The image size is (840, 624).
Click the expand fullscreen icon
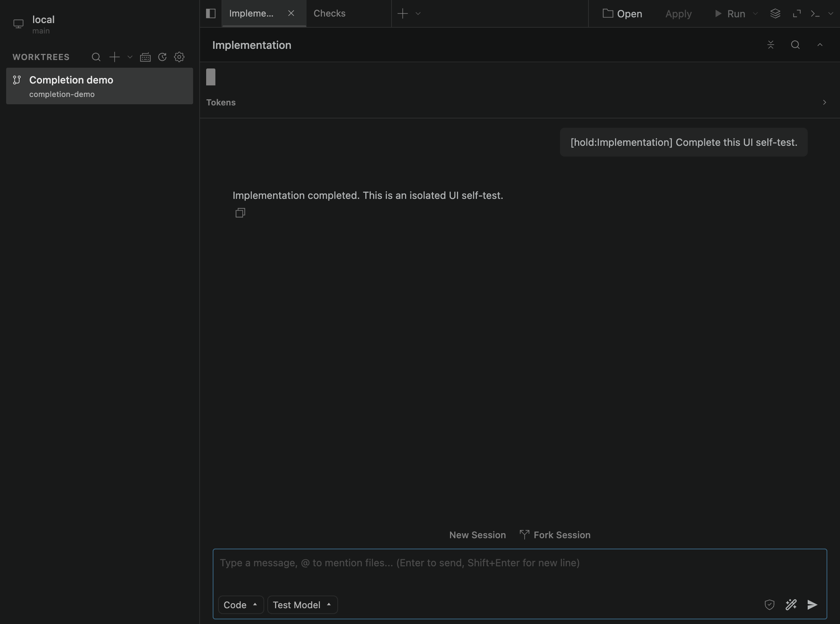(x=797, y=13)
